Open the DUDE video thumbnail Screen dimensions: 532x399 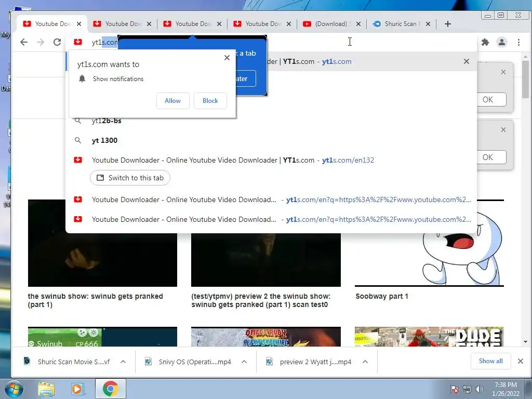tap(429, 337)
